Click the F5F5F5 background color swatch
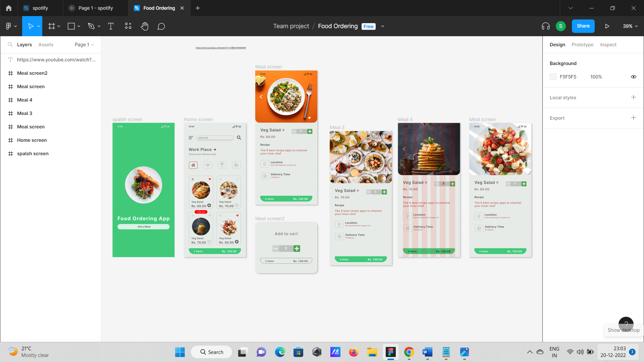The image size is (644, 362). coord(553,77)
